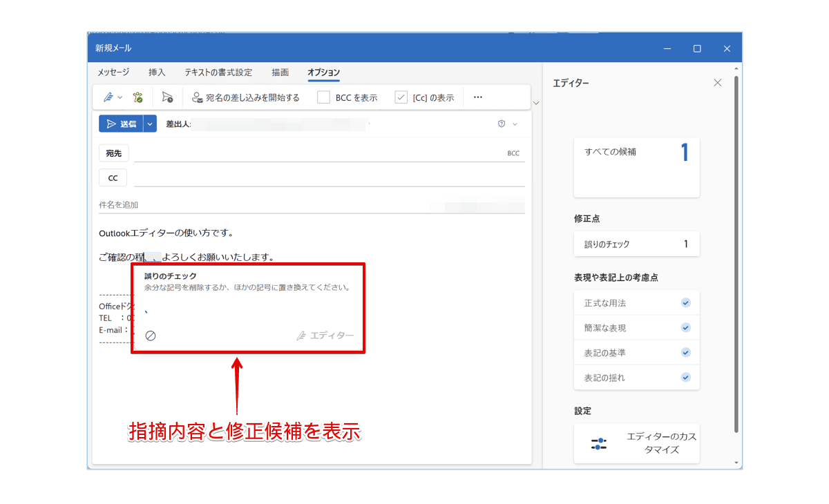
Task: Click the 宛先 recipients button
Action: tap(113, 153)
